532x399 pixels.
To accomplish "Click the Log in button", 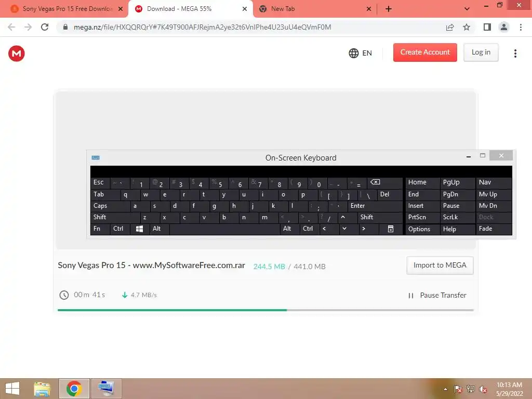I will coord(481,52).
